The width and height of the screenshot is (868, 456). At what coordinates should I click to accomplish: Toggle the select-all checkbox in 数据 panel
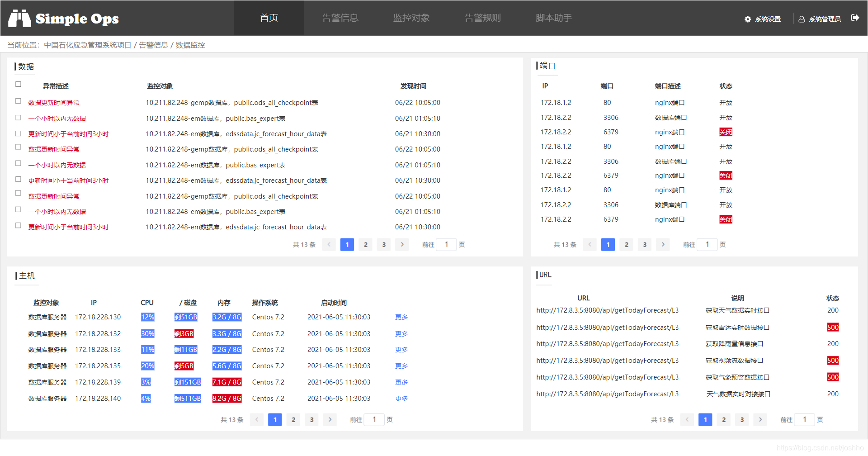[18, 84]
